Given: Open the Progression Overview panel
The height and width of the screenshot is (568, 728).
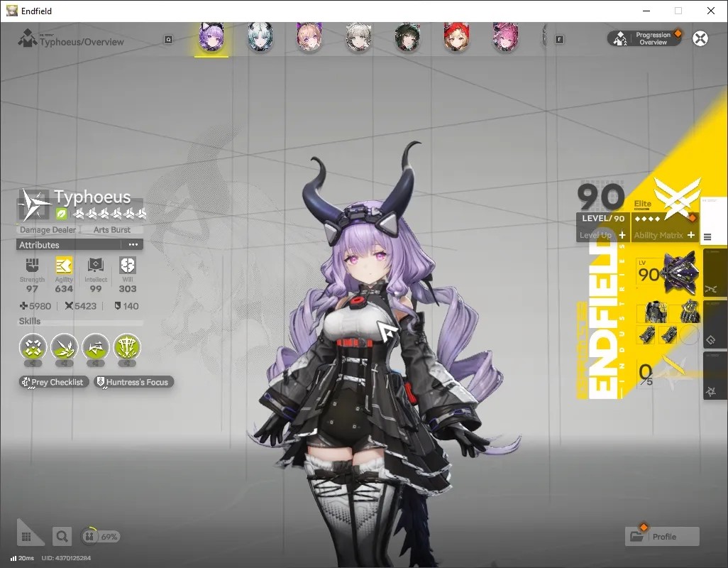Looking at the screenshot, I should tap(644, 38).
